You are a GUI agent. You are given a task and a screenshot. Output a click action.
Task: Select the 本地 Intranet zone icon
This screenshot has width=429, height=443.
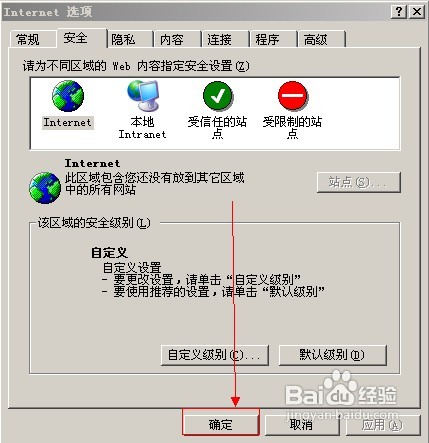(143, 96)
